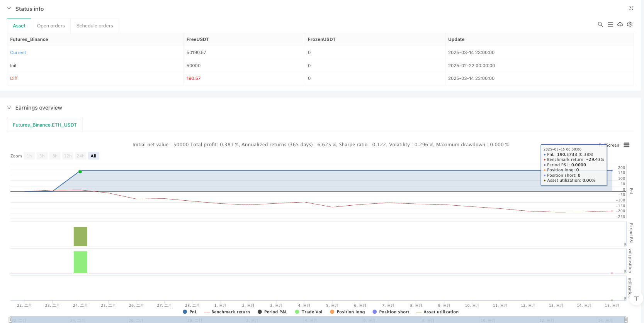Collapse the Status info section
Screen dimensions: 644x323
[9, 8]
